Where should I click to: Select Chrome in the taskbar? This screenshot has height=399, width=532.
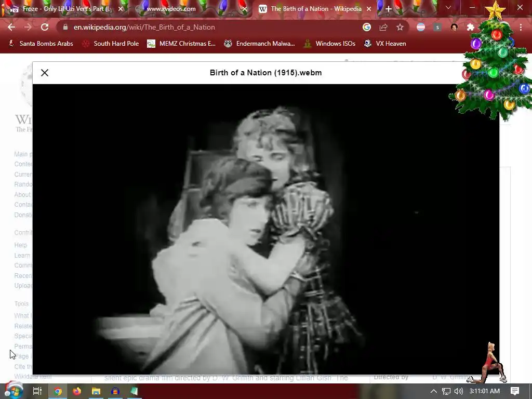(58, 391)
